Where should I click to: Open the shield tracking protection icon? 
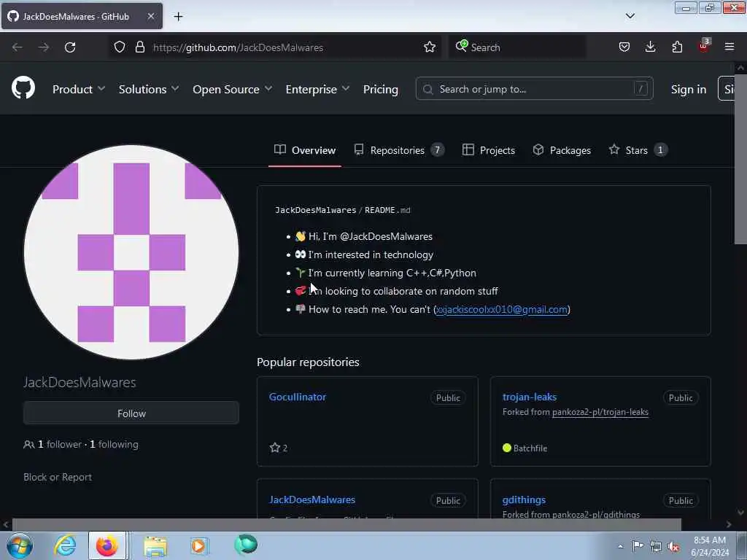(x=120, y=47)
